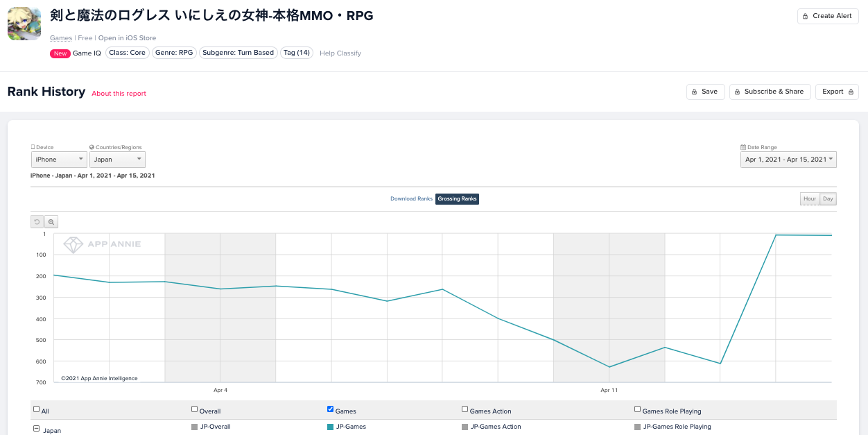Click the JP-Overall legend label

[x=216, y=427]
